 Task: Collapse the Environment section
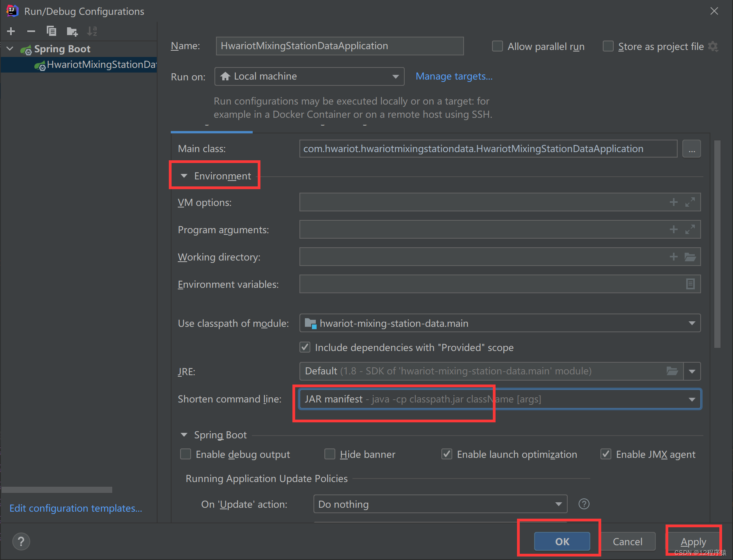(x=184, y=176)
